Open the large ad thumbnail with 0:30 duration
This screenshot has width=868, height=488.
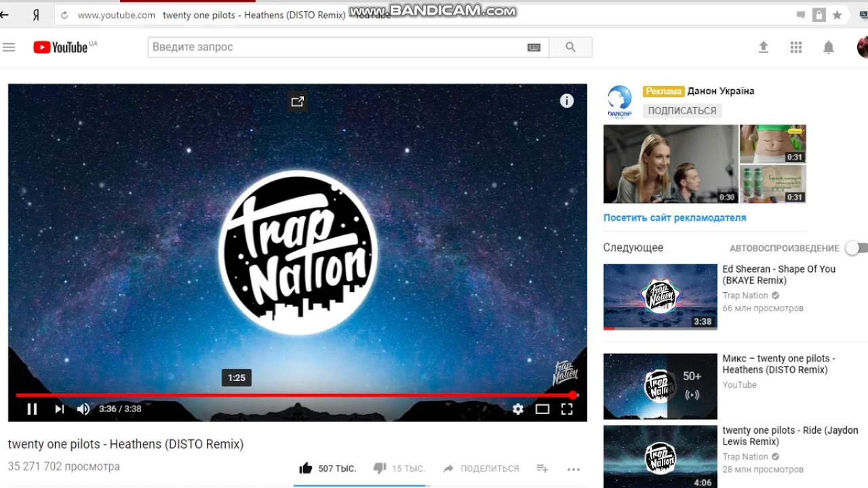(671, 164)
